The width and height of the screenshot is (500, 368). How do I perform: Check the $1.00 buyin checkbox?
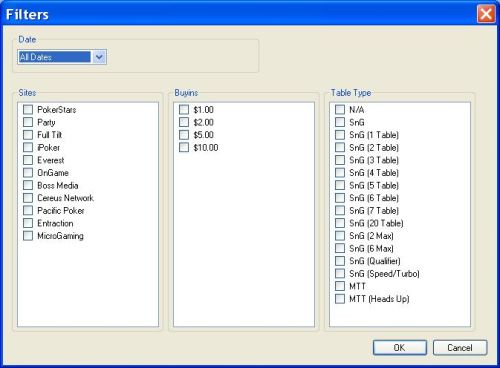pyautogui.click(x=184, y=109)
